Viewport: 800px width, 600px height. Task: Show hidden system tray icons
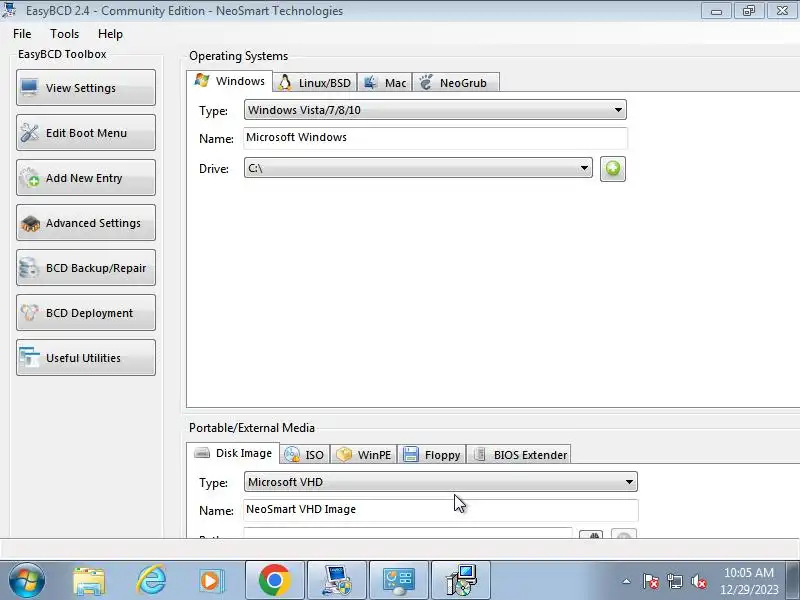pos(627,581)
